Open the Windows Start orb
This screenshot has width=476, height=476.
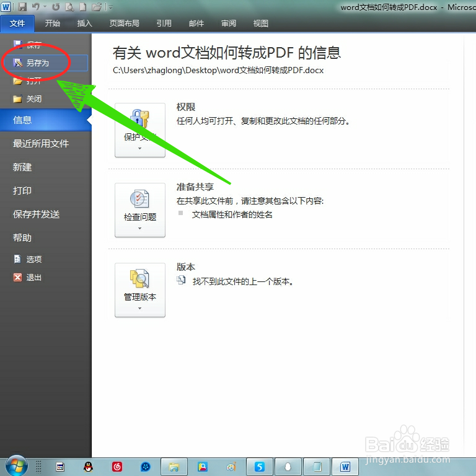[16, 466]
